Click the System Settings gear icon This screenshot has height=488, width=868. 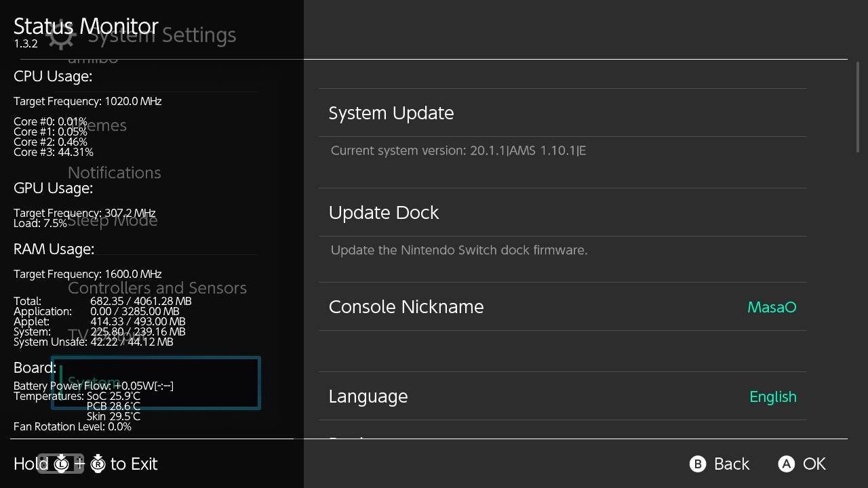(x=62, y=36)
